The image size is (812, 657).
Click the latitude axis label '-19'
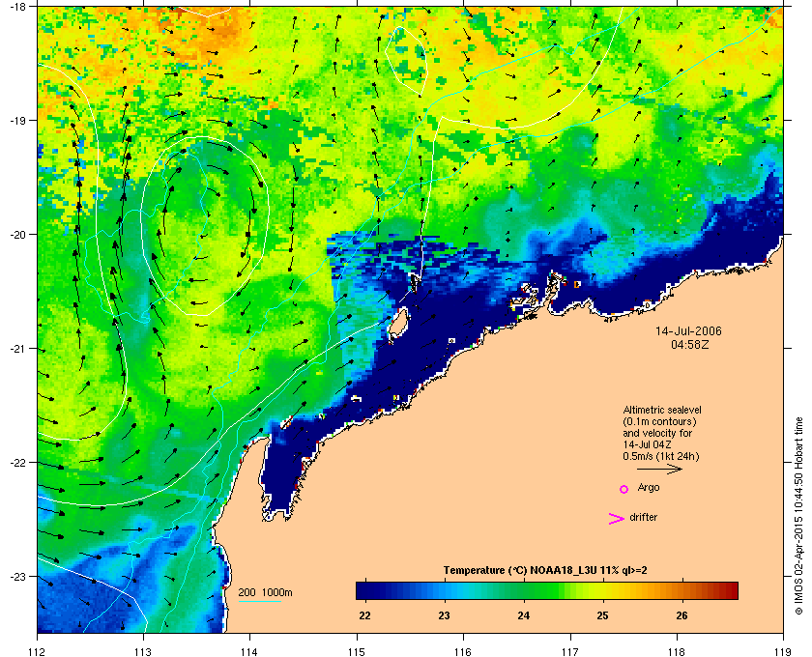pos(18,120)
